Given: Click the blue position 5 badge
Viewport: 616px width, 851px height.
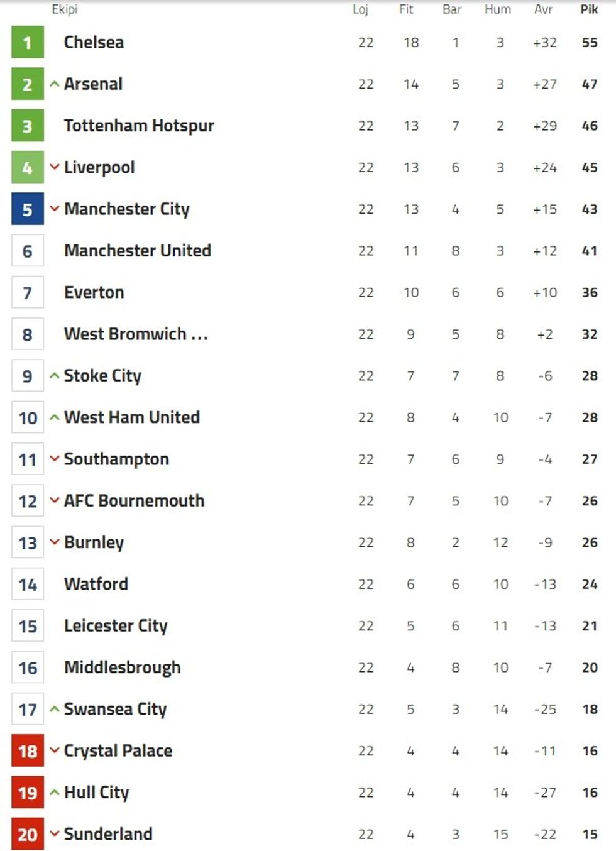Looking at the screenshot, I should [x=28, y=209].
